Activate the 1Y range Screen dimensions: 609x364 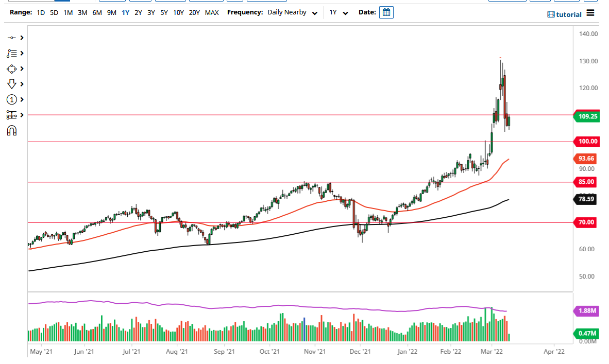(x=125, y=12)
